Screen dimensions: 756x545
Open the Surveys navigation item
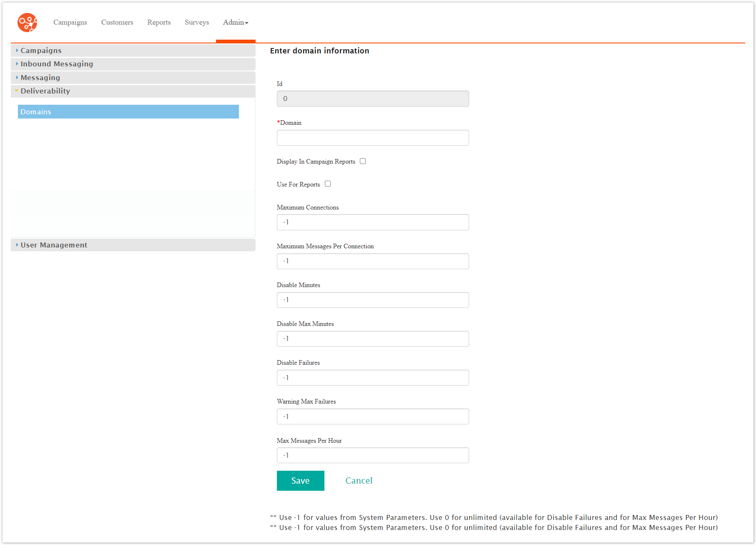197,23
